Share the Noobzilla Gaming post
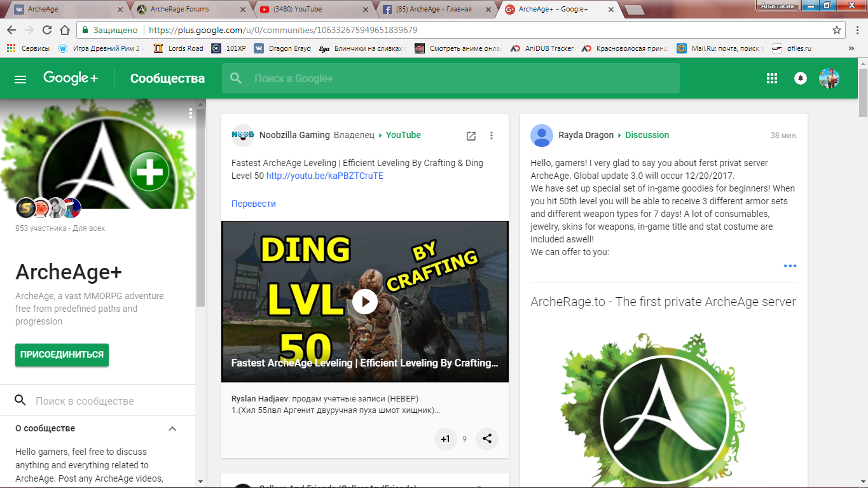Image resolution: width=868 pixels, height=488 pixels. click(487, 438)
